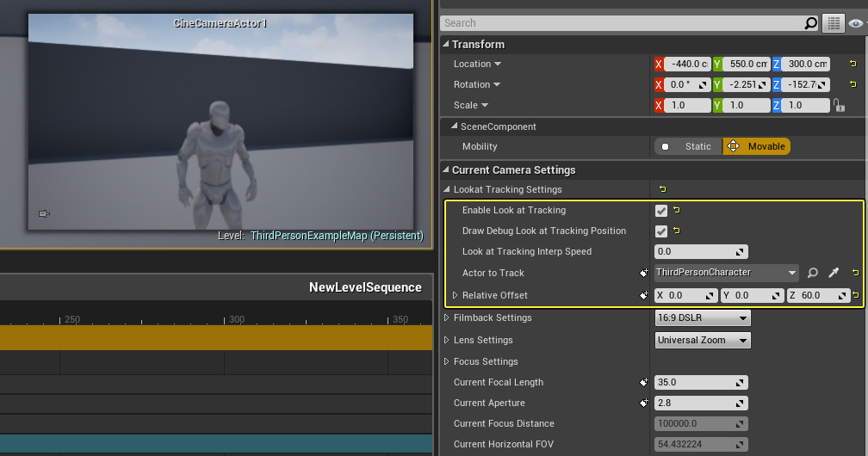Reset Relative Offset to default value
Viewport: 868px width, 456px height.
855,295
